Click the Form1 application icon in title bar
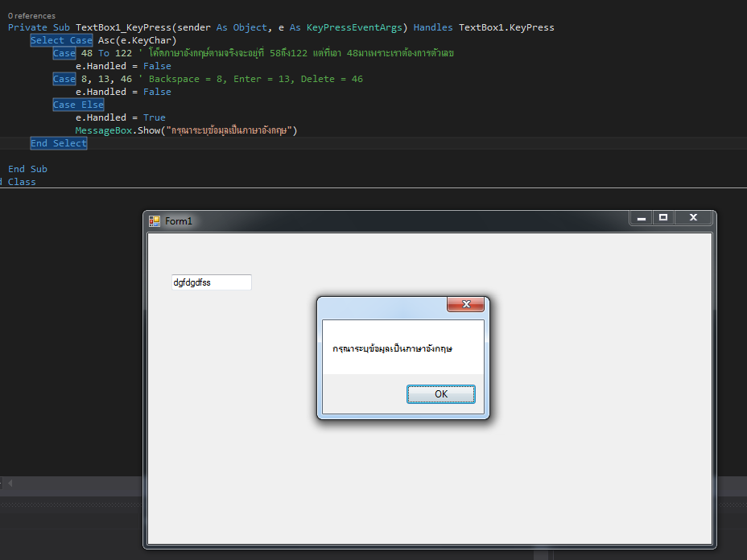Viewport: 747px width, 560px height. point(155,221)
